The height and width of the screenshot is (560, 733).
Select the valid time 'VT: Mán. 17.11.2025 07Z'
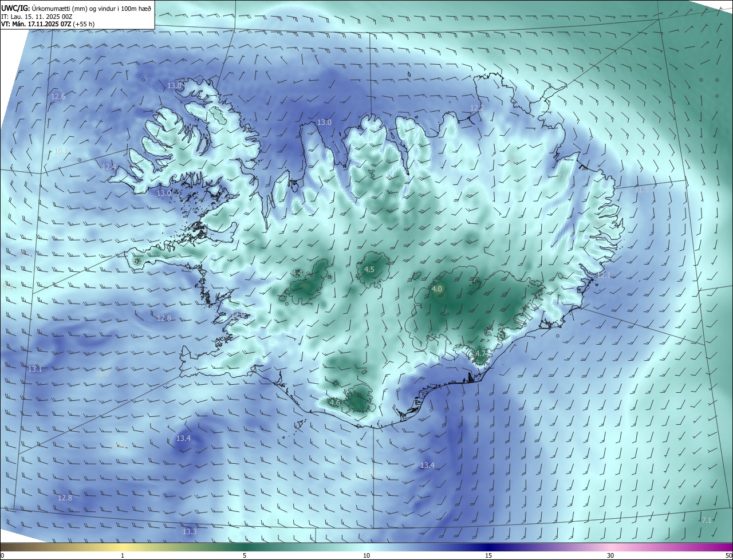pyautogui.click(x=36, y=24)
